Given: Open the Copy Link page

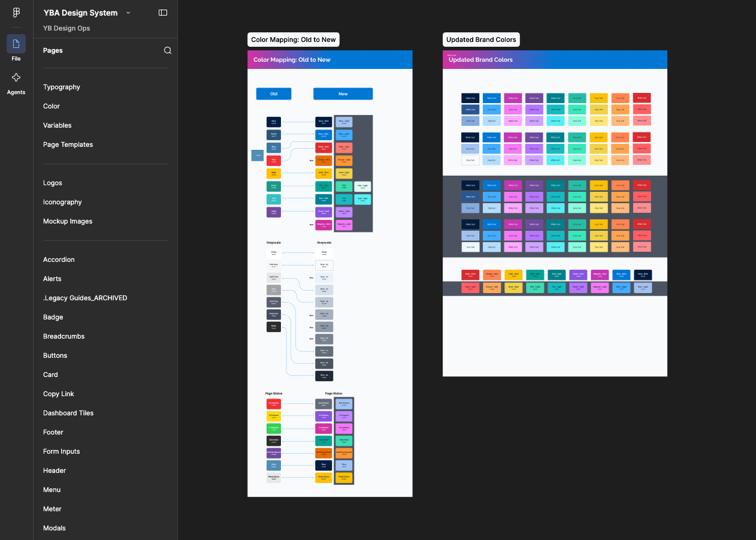Looking at the screenshot, I should click(59, 394).
